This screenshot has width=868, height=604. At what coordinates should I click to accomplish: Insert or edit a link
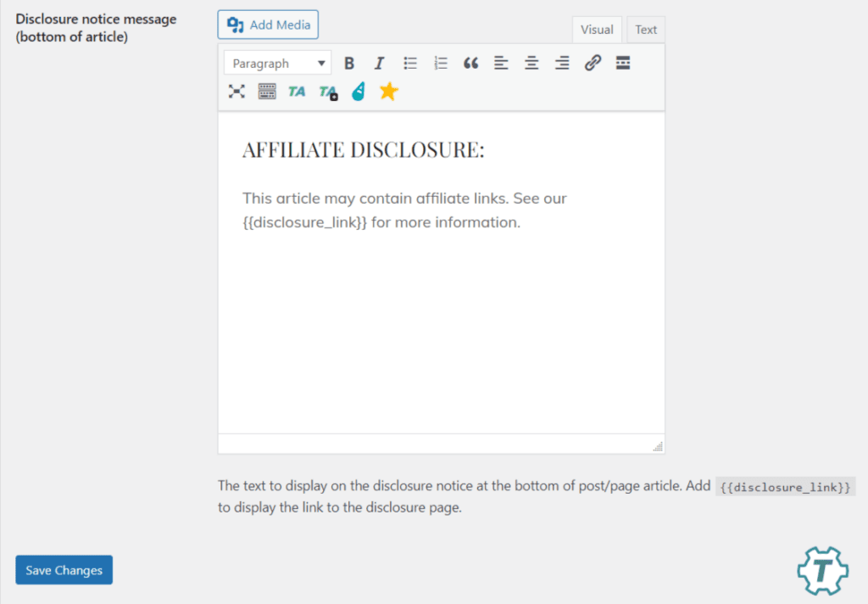point(593,63)
